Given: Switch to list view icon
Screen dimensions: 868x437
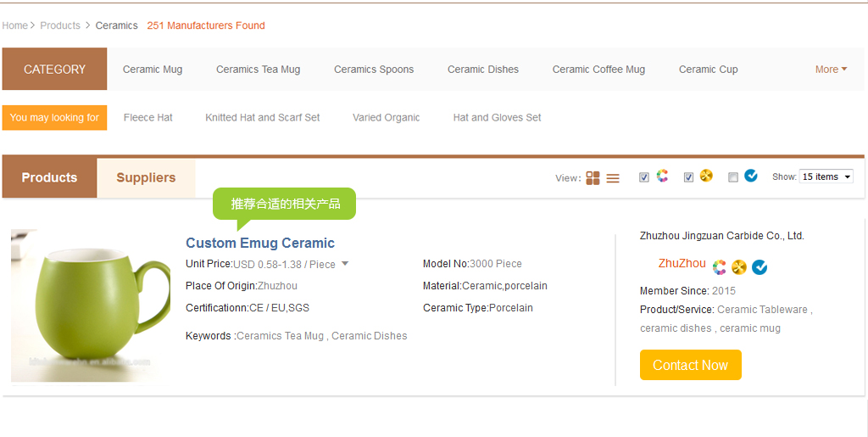Looking at the screenshot, I should pyautogui.click(x=613, y=178).
